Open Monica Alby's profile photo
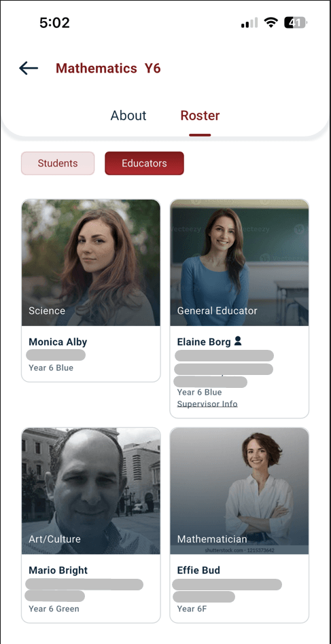The width and height of the screenshot is (331, 644). [x=91, y=262]
